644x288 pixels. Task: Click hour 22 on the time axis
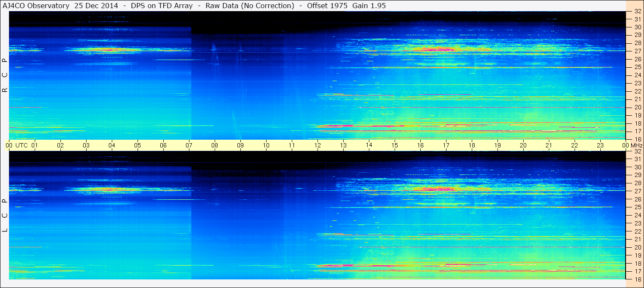[575, 145]
